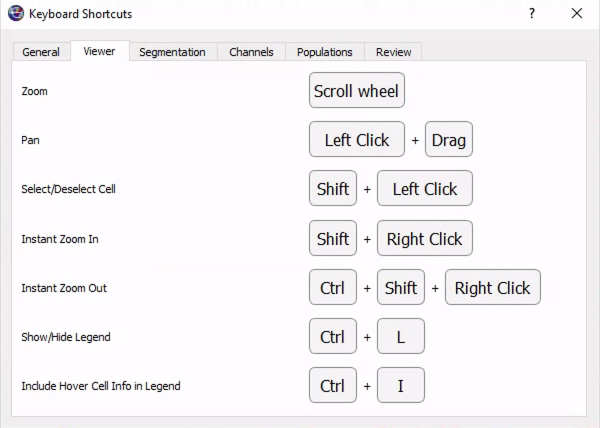Click Shift key in Instant Zoom In row
Viewport: 600px width, 428px height.
click(x=333, y=238)
